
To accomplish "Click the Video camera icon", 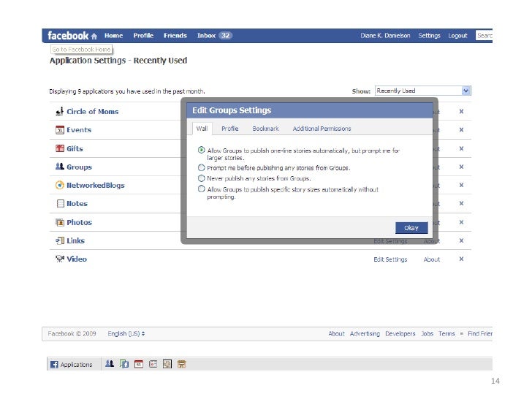I will pos(60,259).
